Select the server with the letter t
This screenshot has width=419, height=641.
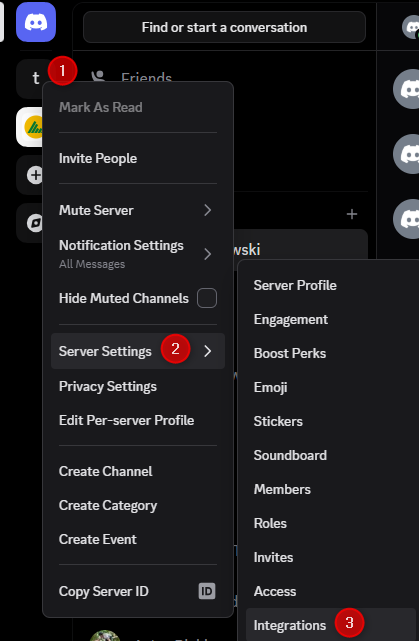click(36, 78)
